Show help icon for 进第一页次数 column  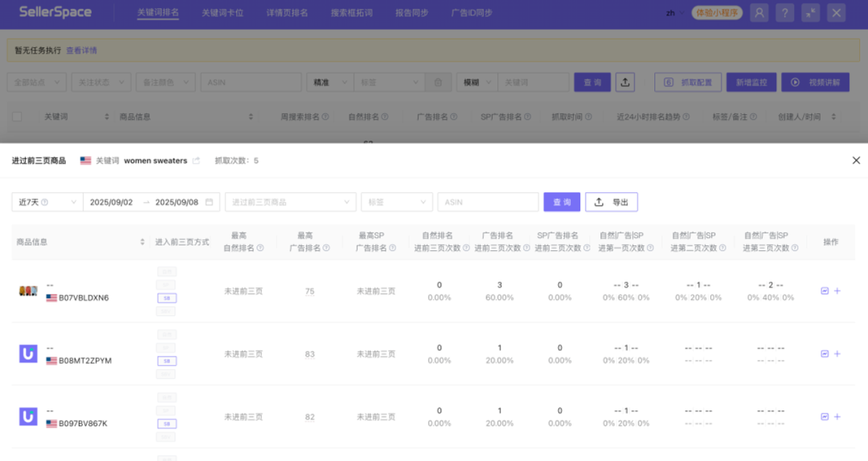(x=650, y=249)
